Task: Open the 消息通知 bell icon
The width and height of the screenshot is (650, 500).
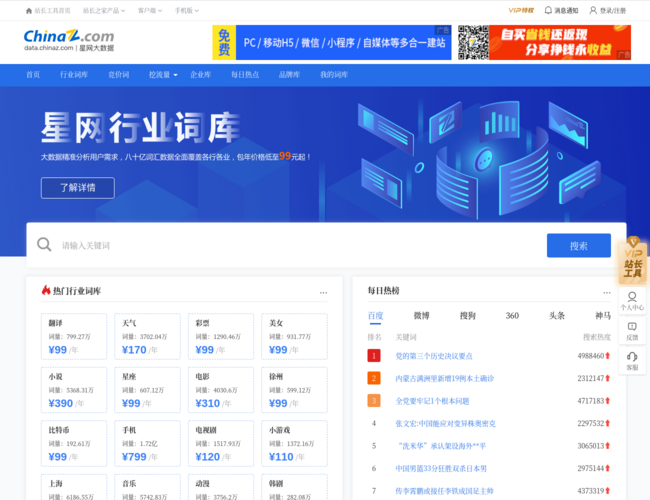Action: coord(548,10)
